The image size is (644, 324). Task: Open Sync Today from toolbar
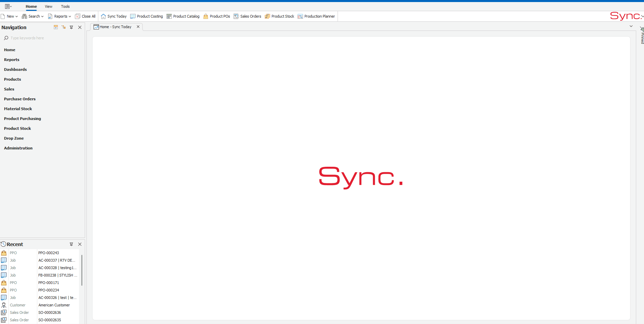[x=114, y=16]
